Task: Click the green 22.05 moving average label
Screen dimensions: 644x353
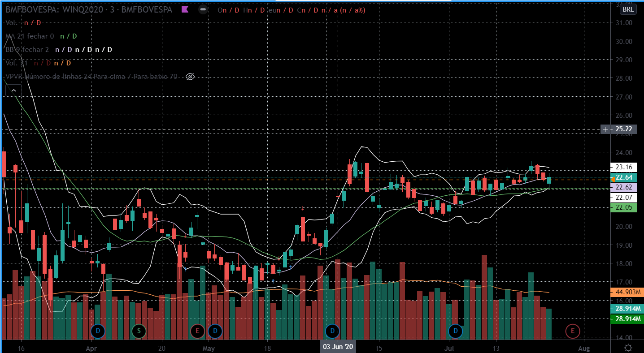Action: point(624,207)
